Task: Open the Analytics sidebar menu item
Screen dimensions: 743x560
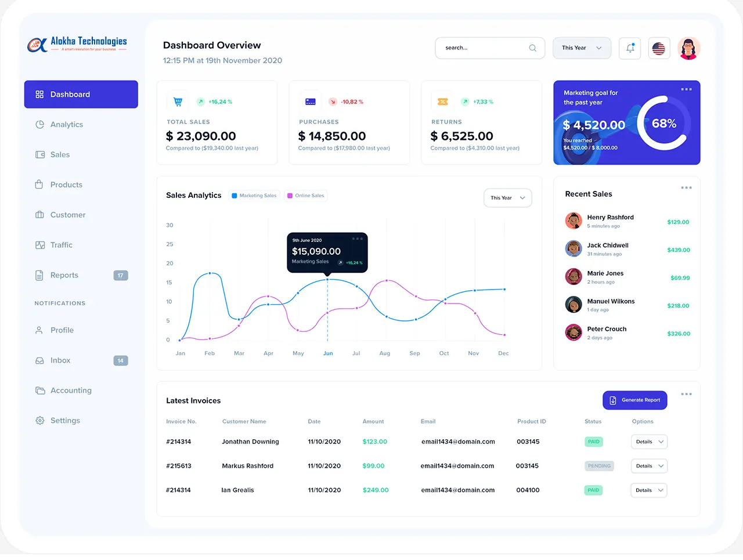Action: click(x=66, y=124)
